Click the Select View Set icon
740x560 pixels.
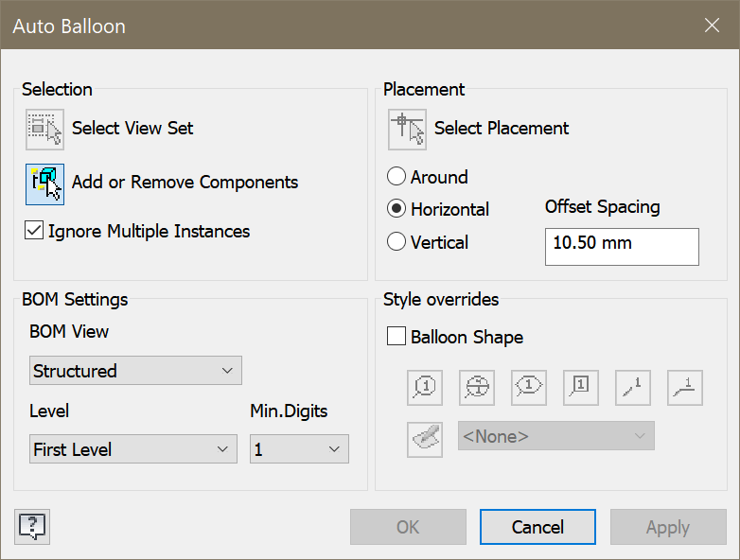click(x=44, y=130)
